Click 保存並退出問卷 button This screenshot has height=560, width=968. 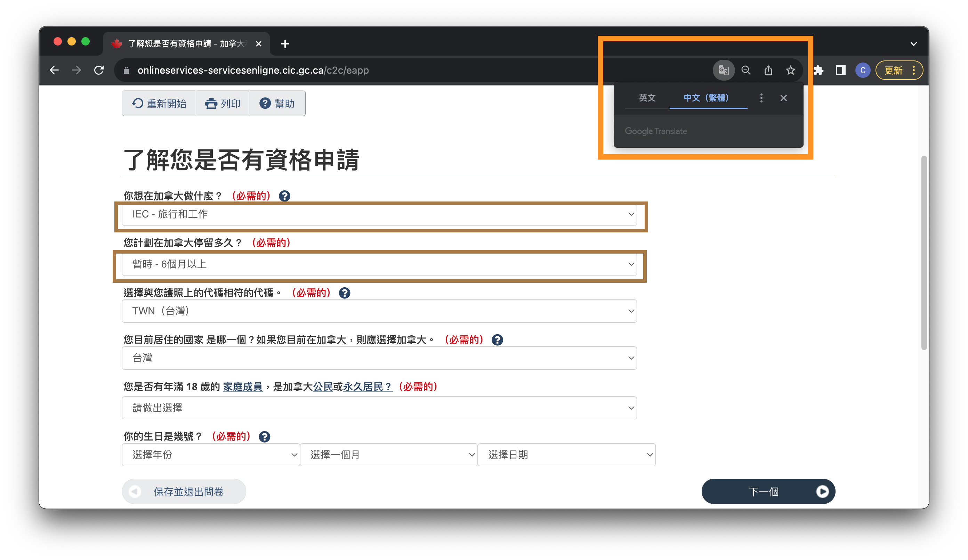[x=184, y=492]
